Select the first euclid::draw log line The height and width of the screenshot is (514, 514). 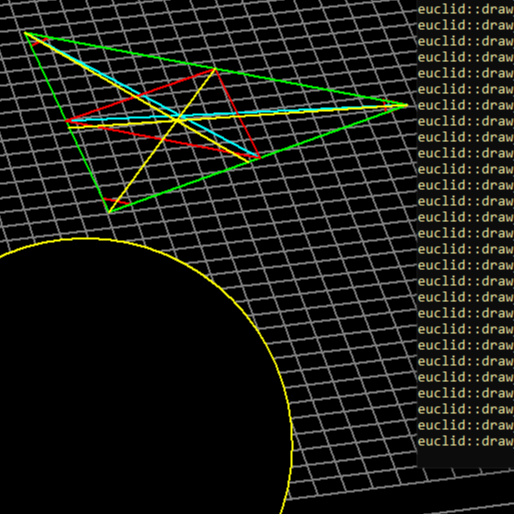[x=466, y=9]
